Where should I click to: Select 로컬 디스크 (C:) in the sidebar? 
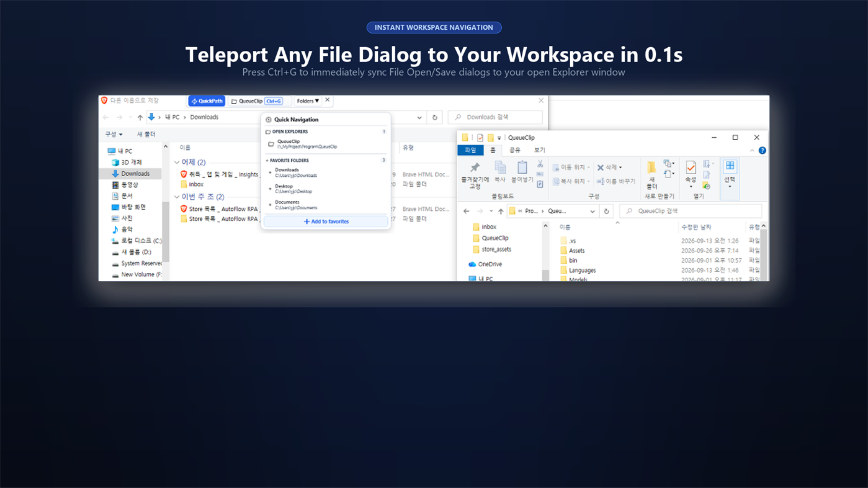point(136,241)
